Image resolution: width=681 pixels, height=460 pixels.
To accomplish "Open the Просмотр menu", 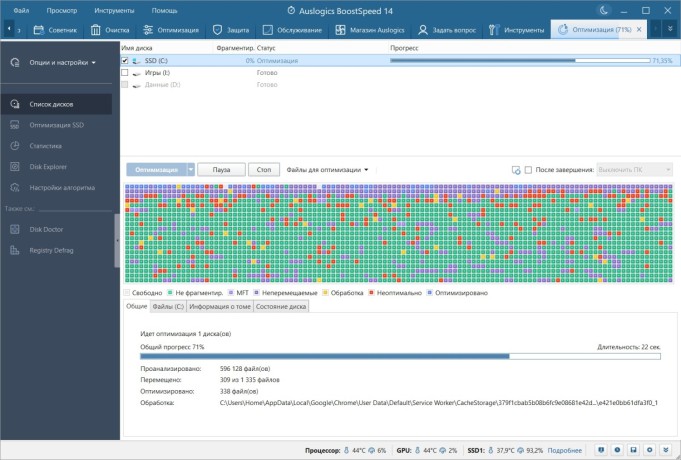I will tap(61, 9).
